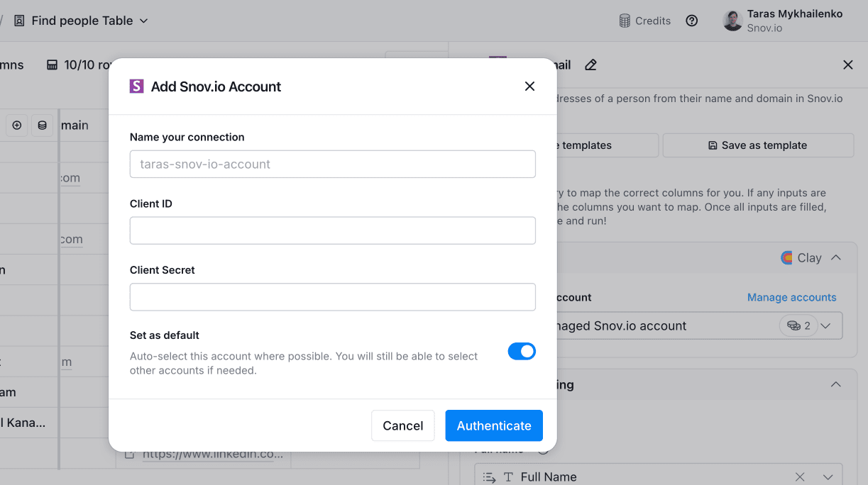Click the Credits coin stack icon

point(625,21)
